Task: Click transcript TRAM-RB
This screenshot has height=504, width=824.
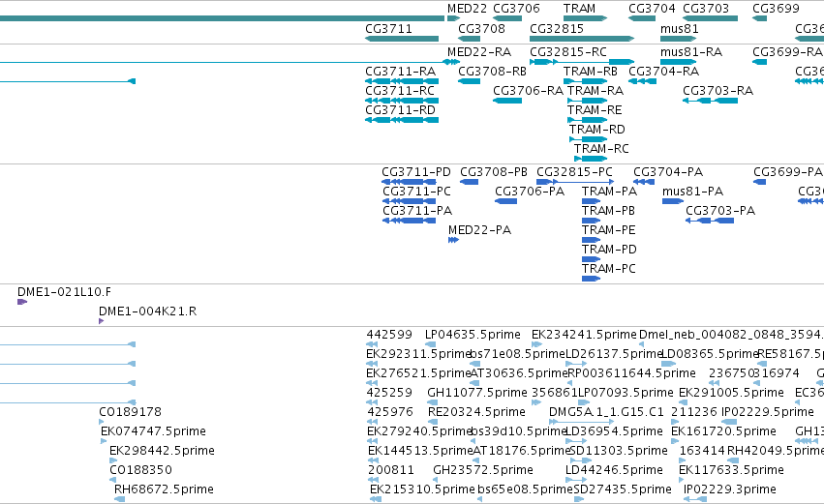Action: point(590,72)
